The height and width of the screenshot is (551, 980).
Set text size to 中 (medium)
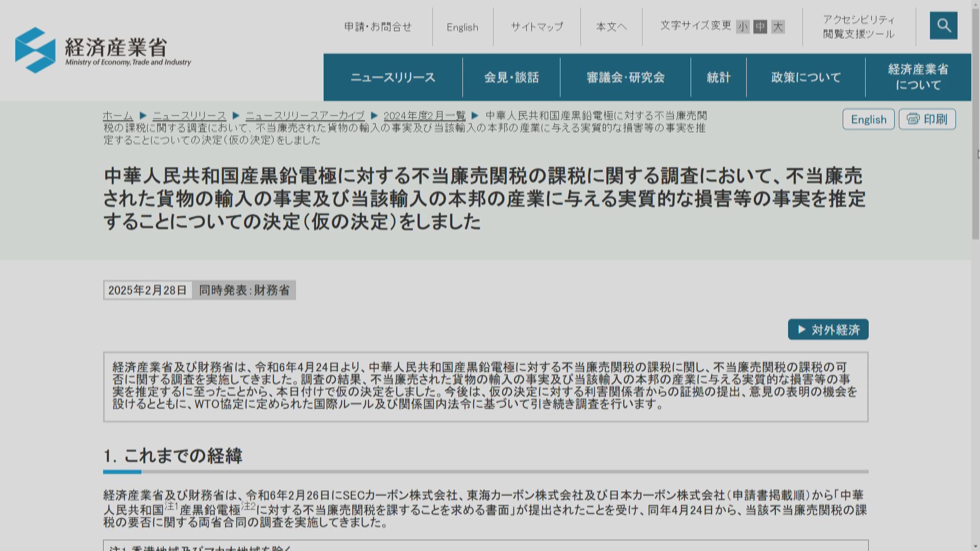pos(760,27)
